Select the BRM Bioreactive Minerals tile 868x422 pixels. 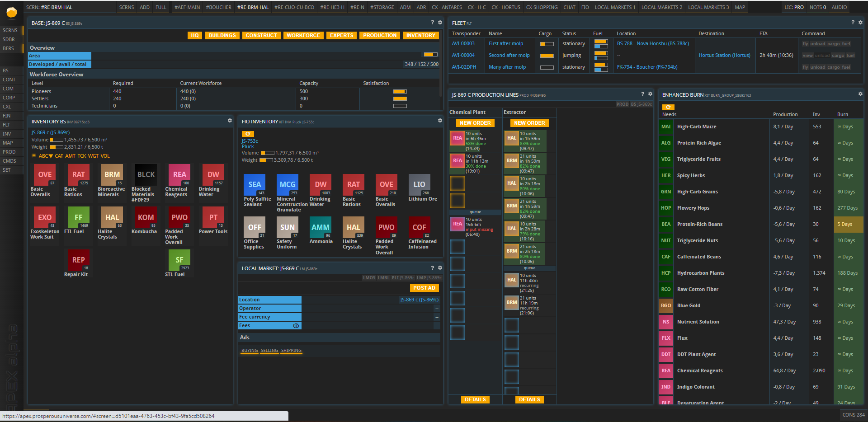tap(112, 175)
